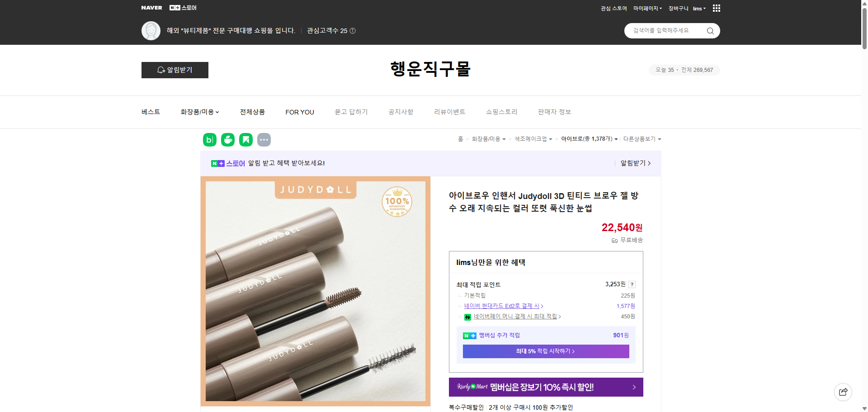Switch to the FOR YOU tab

pyautogui.click(x=299, y=112)
